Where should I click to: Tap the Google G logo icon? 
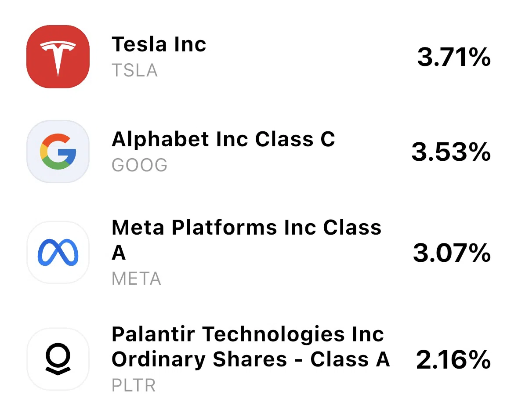(58, 151)
